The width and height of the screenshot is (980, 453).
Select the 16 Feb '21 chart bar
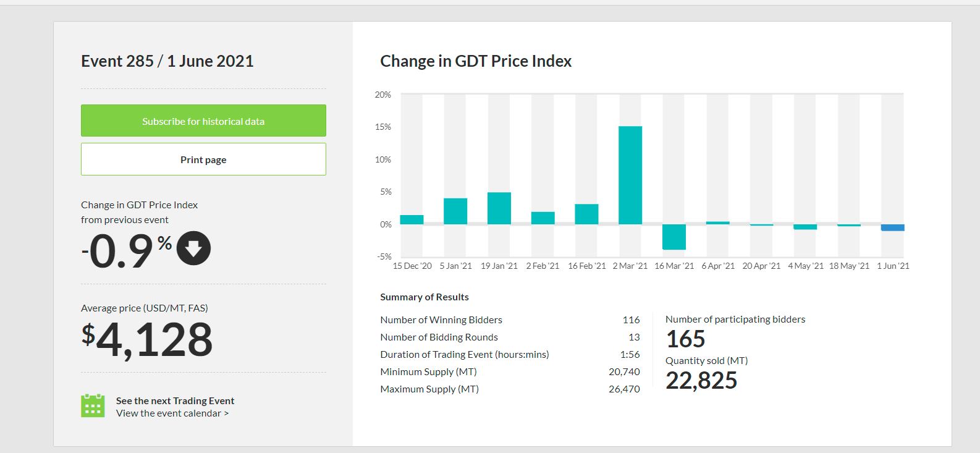pyautogui.click(x=586, y=214)
